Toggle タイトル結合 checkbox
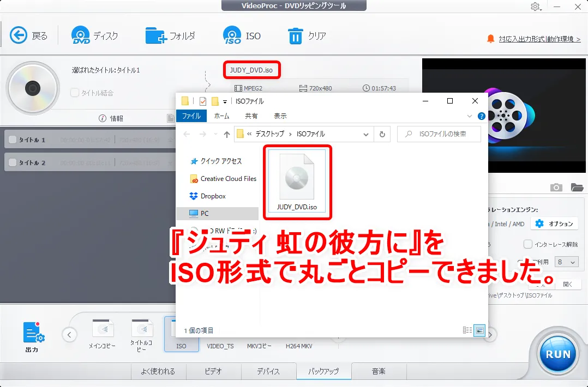Viewport: 588px width, 387px height. click(x=75, y=93)
